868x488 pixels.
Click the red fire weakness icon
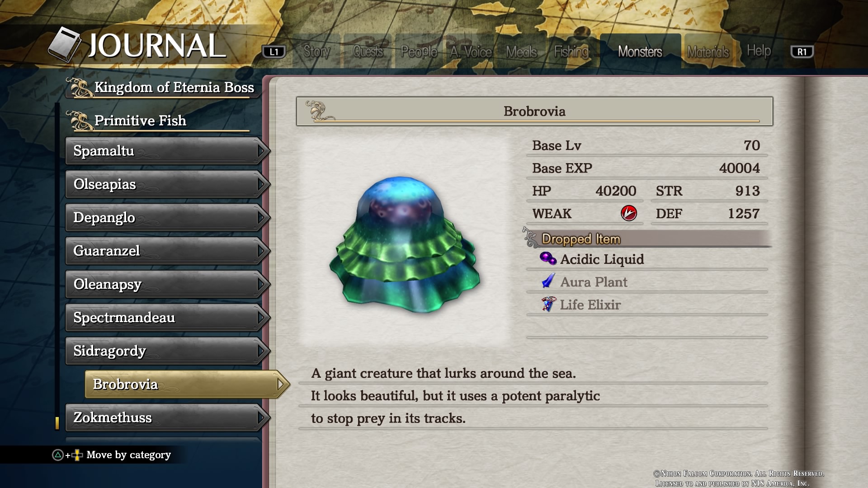(x=628, y=213)
